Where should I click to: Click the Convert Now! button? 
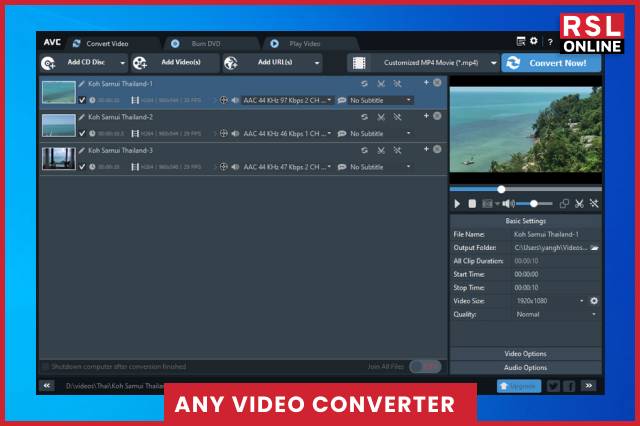click(551, 63)
